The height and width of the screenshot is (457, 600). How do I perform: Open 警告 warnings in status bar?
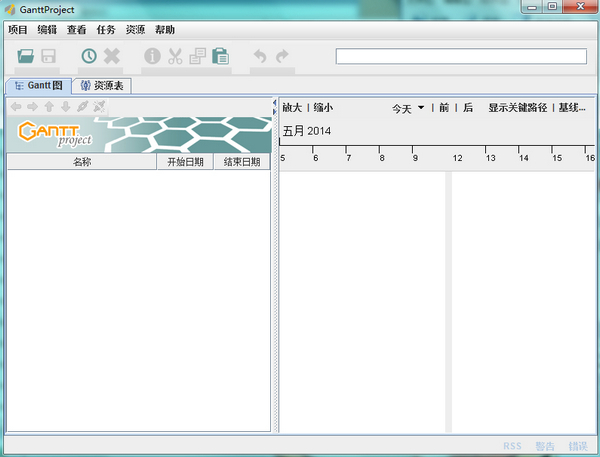[x=545, y=446]
